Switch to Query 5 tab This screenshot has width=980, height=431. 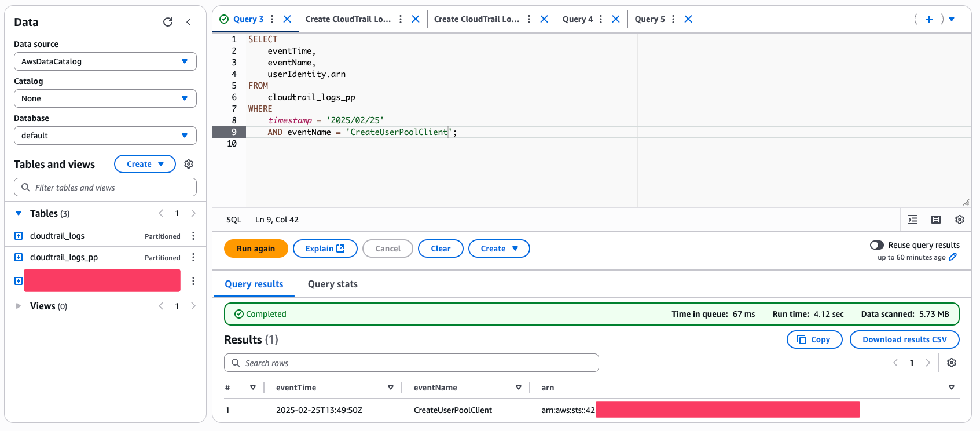pos(650,19)
